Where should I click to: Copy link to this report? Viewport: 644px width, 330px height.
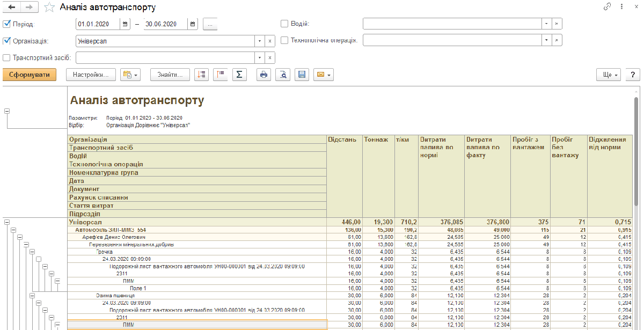[x=608, y=7]
